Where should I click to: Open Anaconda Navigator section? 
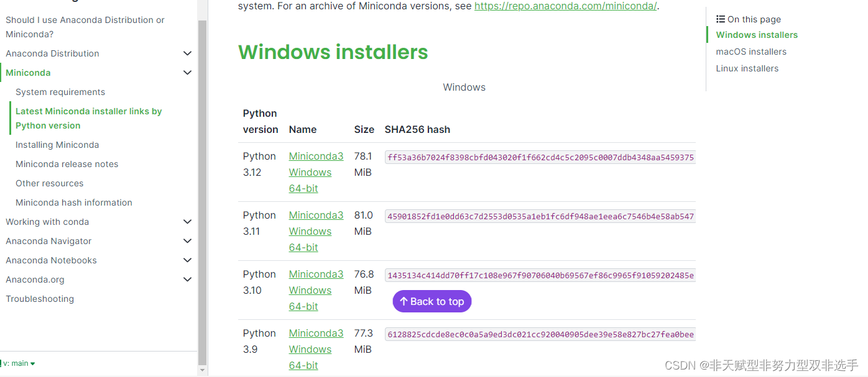pos(48,241)
